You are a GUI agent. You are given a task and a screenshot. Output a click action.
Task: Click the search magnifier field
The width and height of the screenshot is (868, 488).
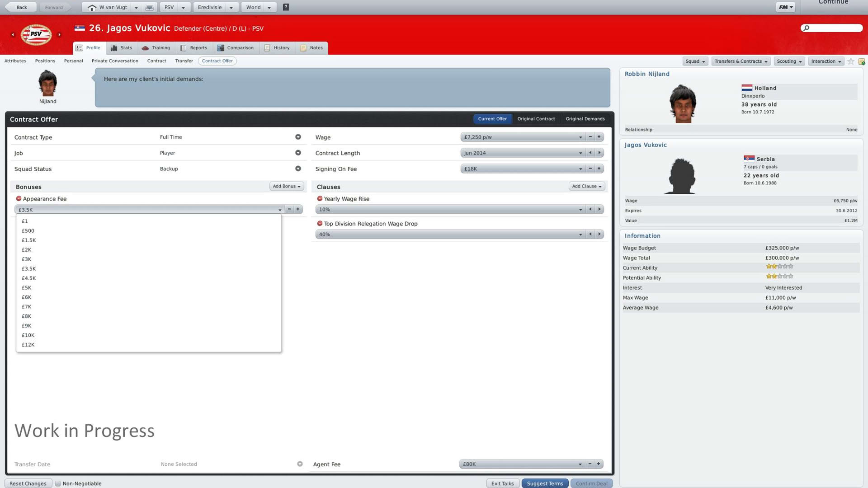tap(831, 28)
